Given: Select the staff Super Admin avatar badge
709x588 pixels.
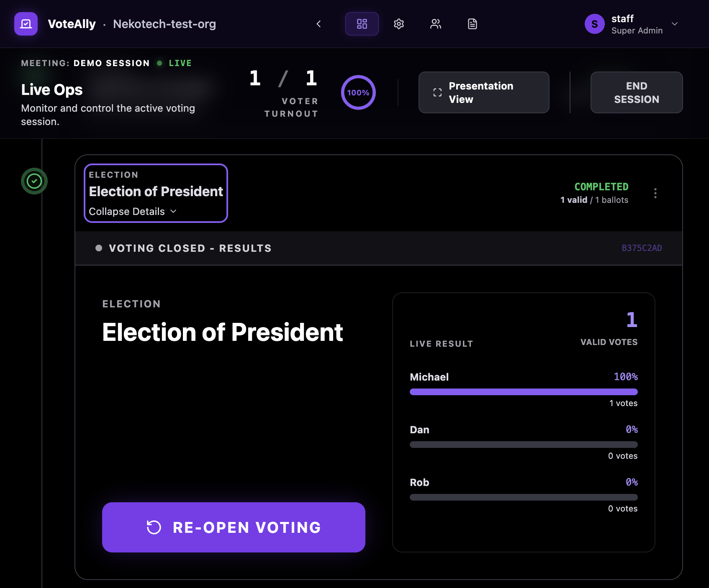Looking at the screenshot, I should [x=594, y=24].
